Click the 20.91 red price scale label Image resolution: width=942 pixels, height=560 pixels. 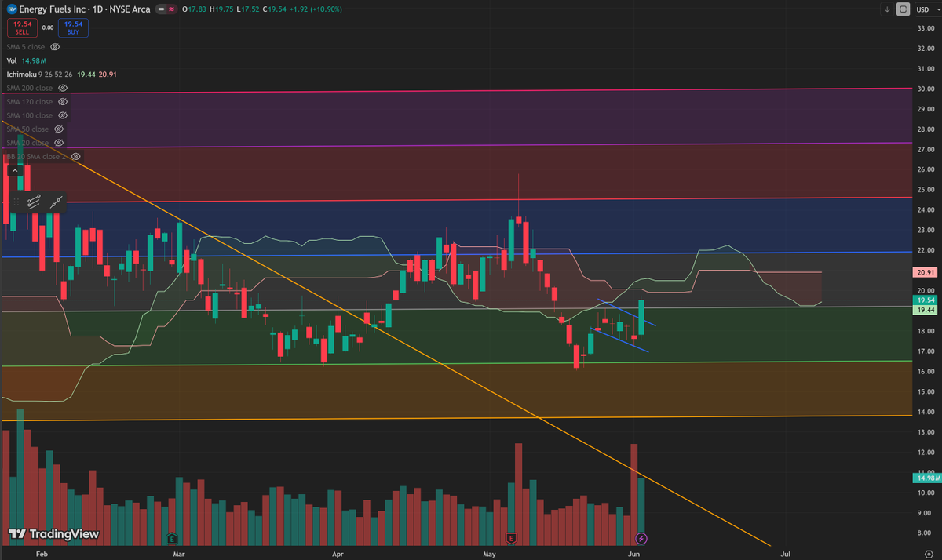point(924,272)
